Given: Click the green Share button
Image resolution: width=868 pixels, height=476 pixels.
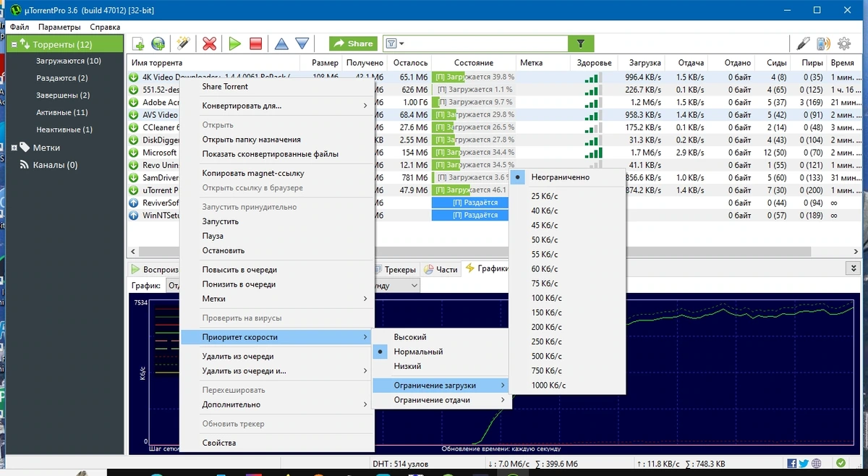Looking at the screenshot, I should (353, 43).
